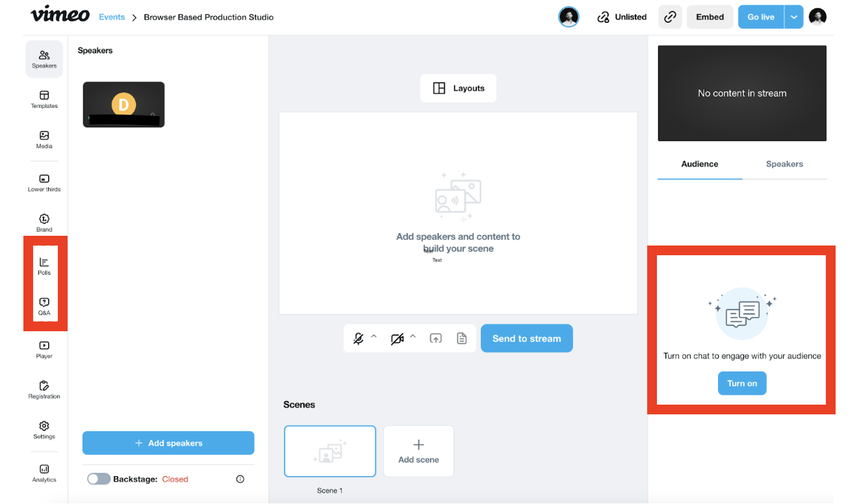Image resolution: width=859 pixels, height=504 pixels.
Task: Open the Brand settings panel
Action: point(44,223)
